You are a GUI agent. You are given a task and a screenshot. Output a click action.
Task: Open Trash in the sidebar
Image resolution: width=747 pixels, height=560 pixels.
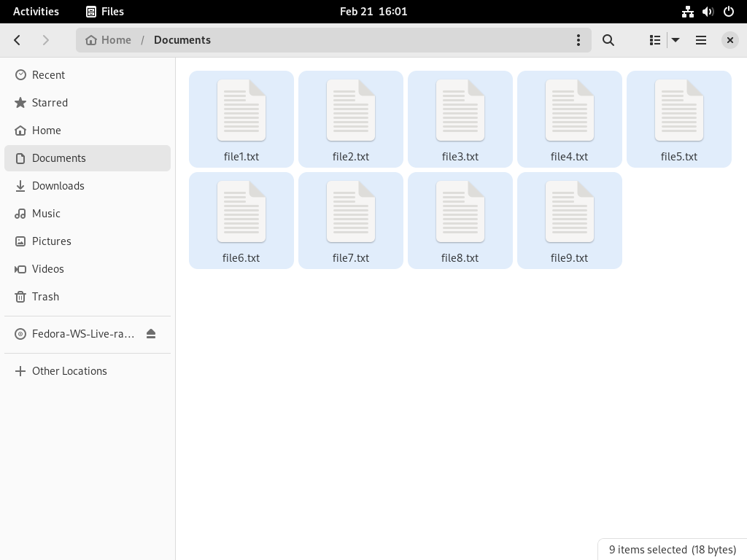(x=88, y=296)
